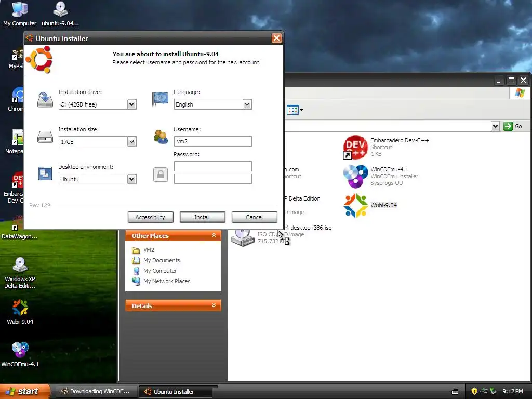Open My Computer in Other Places
The width and height of the screenshot is (532, 399).
click(x=160, y=271)
